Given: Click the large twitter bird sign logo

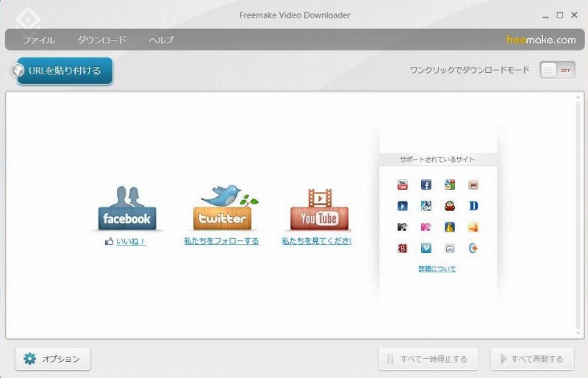Looking at the screenshot, I should tap(224, 207).
